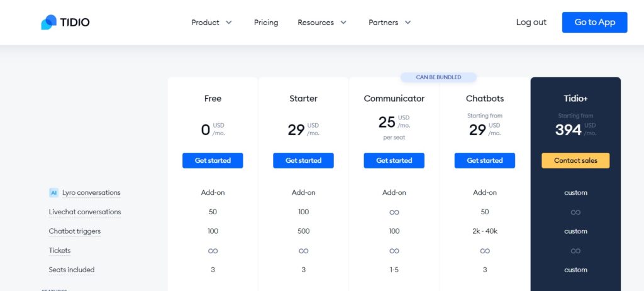644x291 pixels.
Task: Click the 500 triggers value under Starter
Action: tap(304, 231)
